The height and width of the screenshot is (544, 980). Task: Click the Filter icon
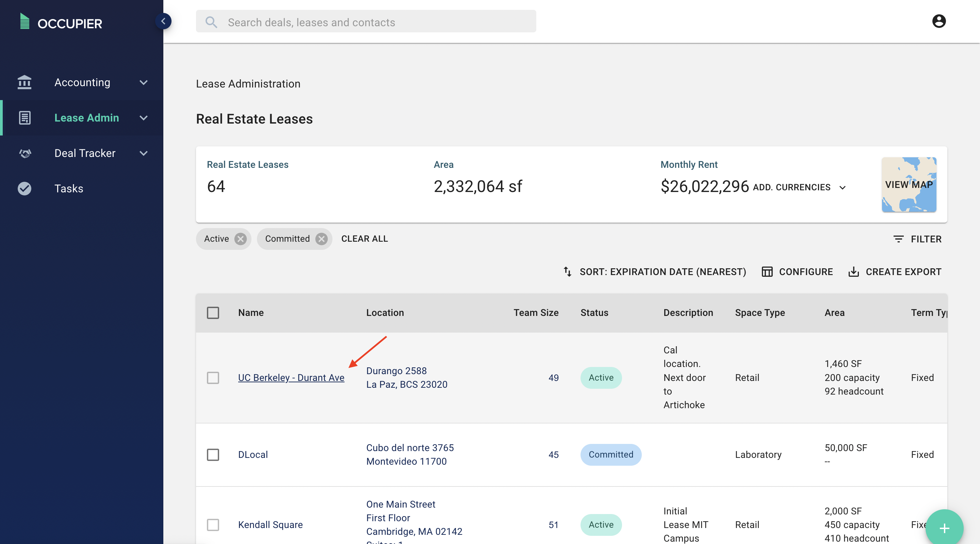[x=898, y=239]
